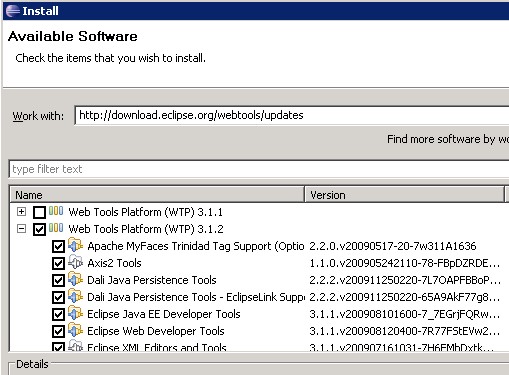This screenshot has width=509, height=375.
Task: Click the Dali Java Persistence Tools feature icon
Action: pos(75,279)
